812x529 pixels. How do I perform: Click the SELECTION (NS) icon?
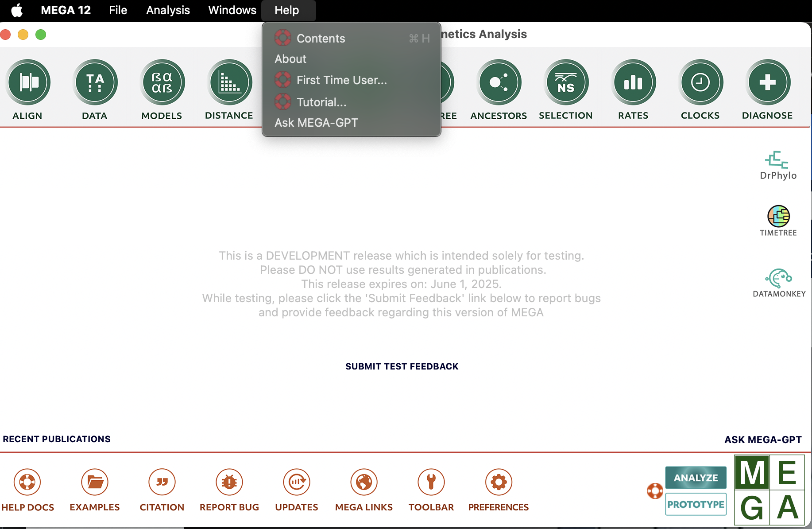tap(566, 82)
